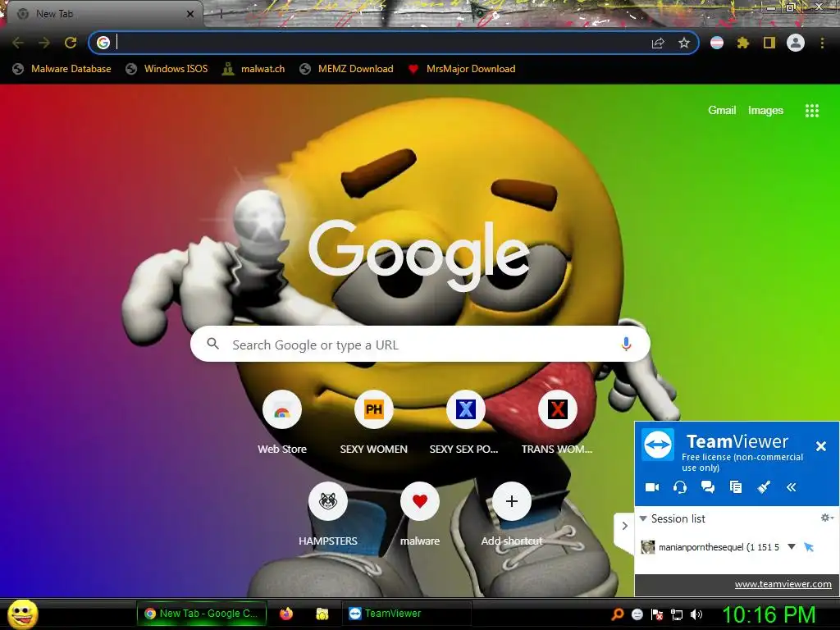This screenshot has width=840, height=630.
Task: Open TeamViewer file transfer icon
Action: 736,487
